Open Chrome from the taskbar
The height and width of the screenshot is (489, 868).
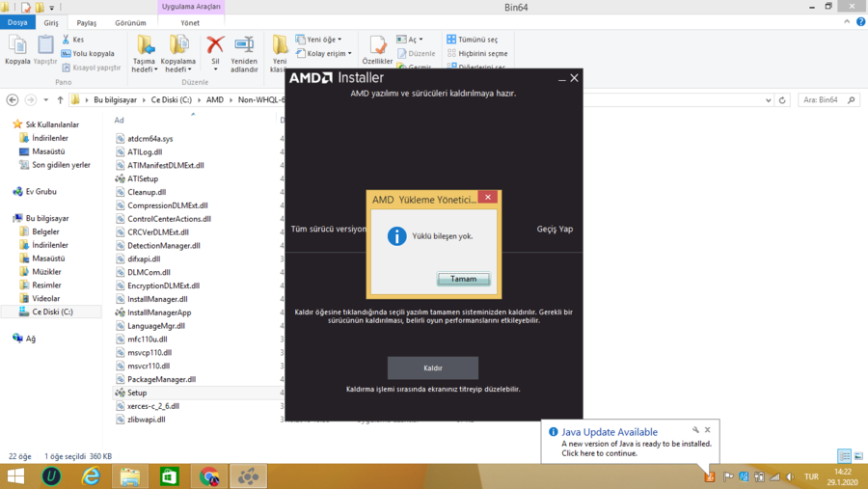pos(209,476)
